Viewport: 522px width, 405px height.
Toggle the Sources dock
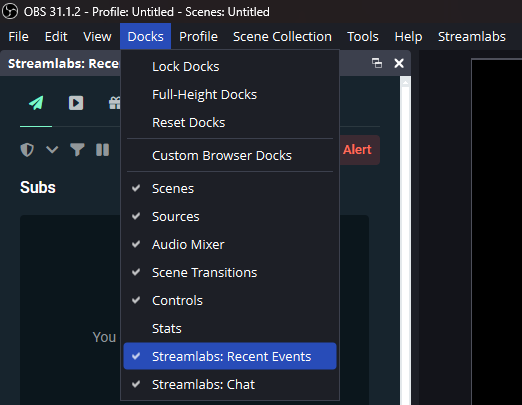pyautogui.click(x=230, y=217)
